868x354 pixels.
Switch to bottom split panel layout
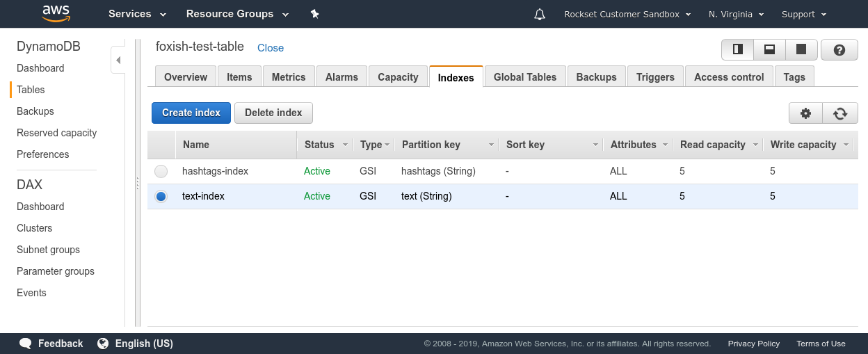[770, 49]
